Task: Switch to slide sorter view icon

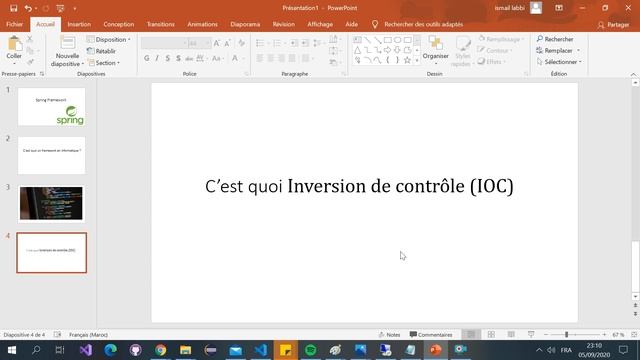Action: point(491,334)
